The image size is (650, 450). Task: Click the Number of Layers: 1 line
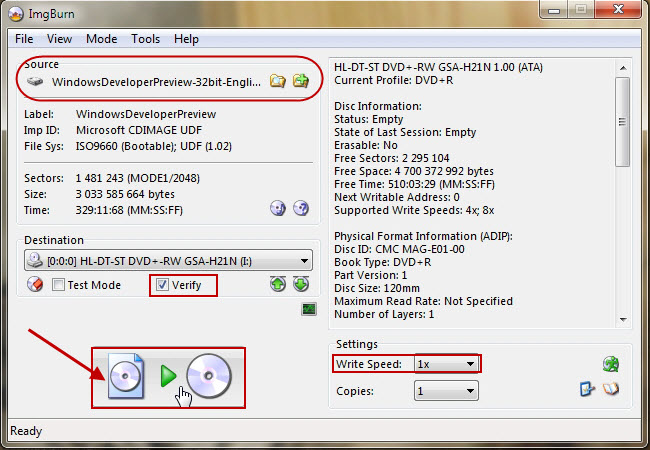[384, 314]
